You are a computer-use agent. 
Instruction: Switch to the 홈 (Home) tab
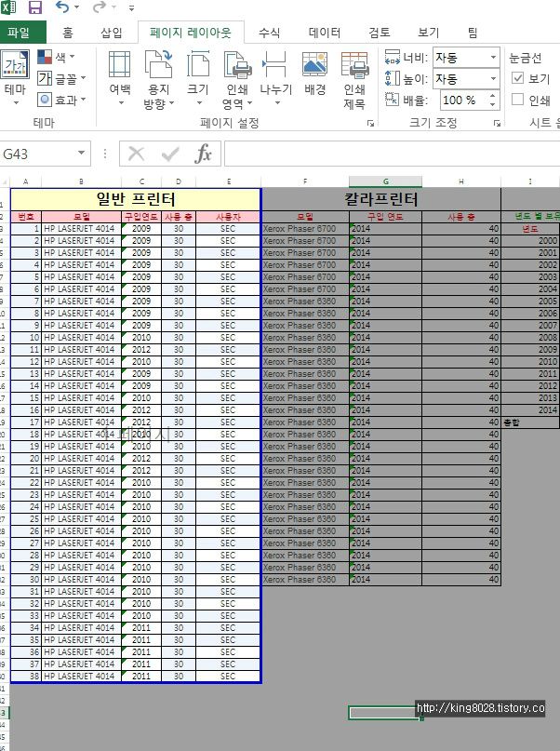68,32
